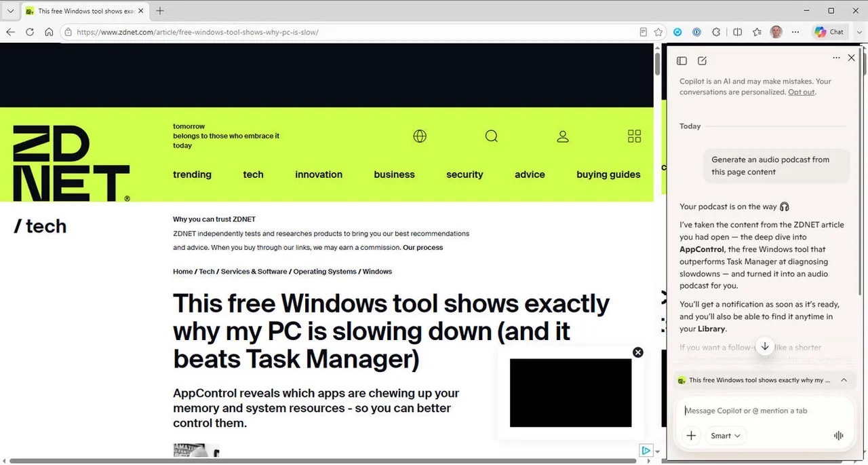Viewport: 868px width, 465px height.
Task: Collapse the attached tab context chevron
Action: (x=844, y=380)
